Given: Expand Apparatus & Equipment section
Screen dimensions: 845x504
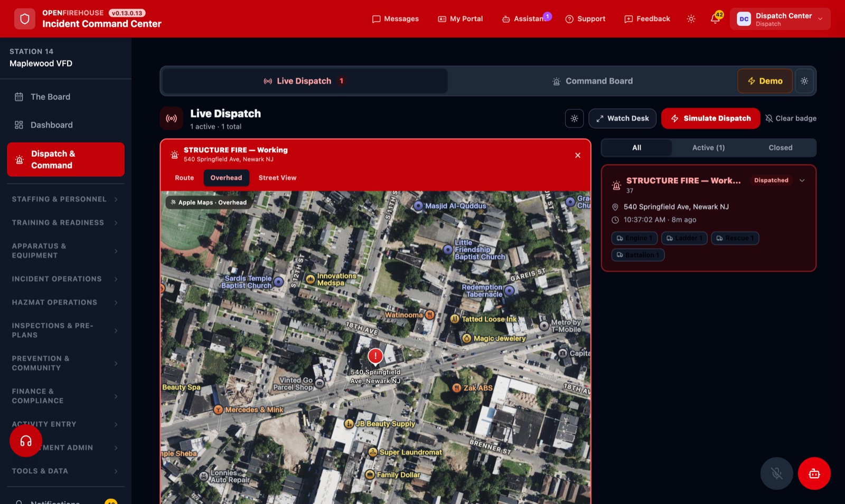Looking at the screenshot, I should (65, 251).
